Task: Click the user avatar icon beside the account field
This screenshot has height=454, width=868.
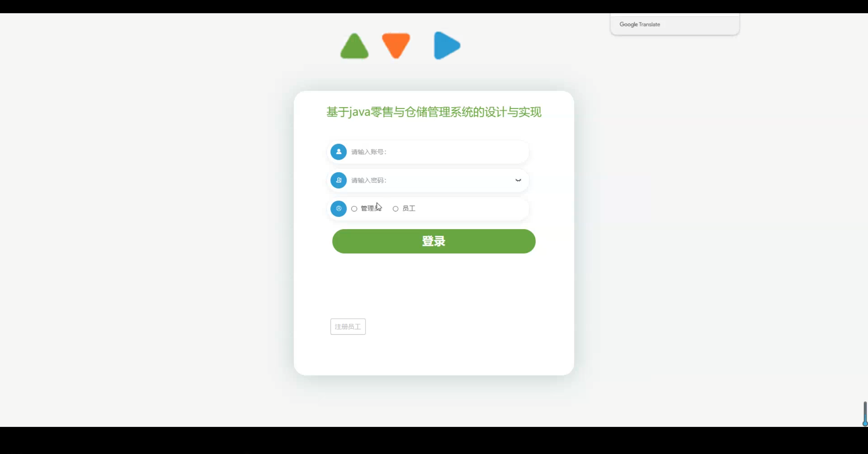Action: [x=338, y=152]
